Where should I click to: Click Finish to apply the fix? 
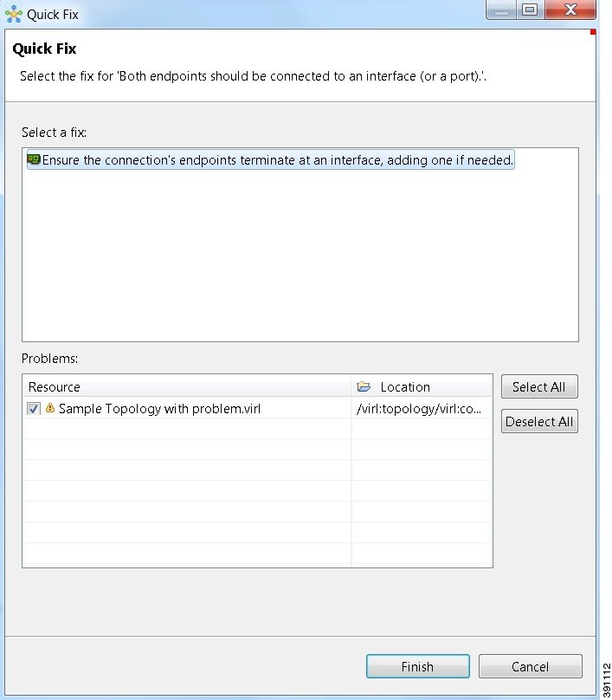tap(417, 666)
